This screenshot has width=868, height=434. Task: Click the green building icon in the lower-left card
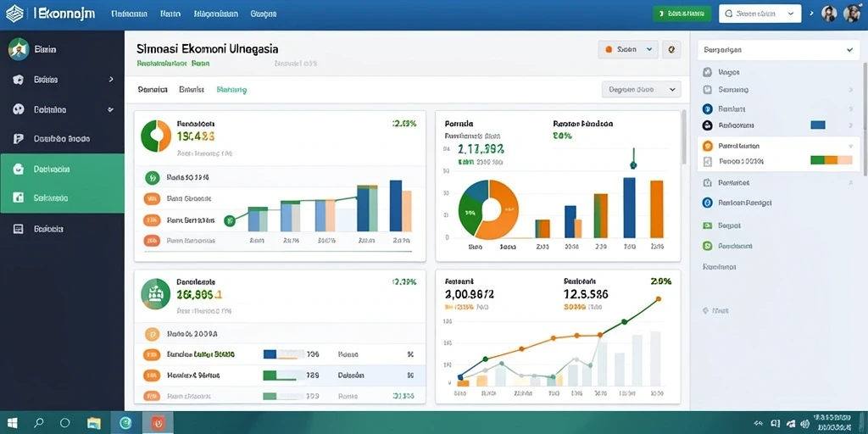pyautogui.click(x=156, y=293)
